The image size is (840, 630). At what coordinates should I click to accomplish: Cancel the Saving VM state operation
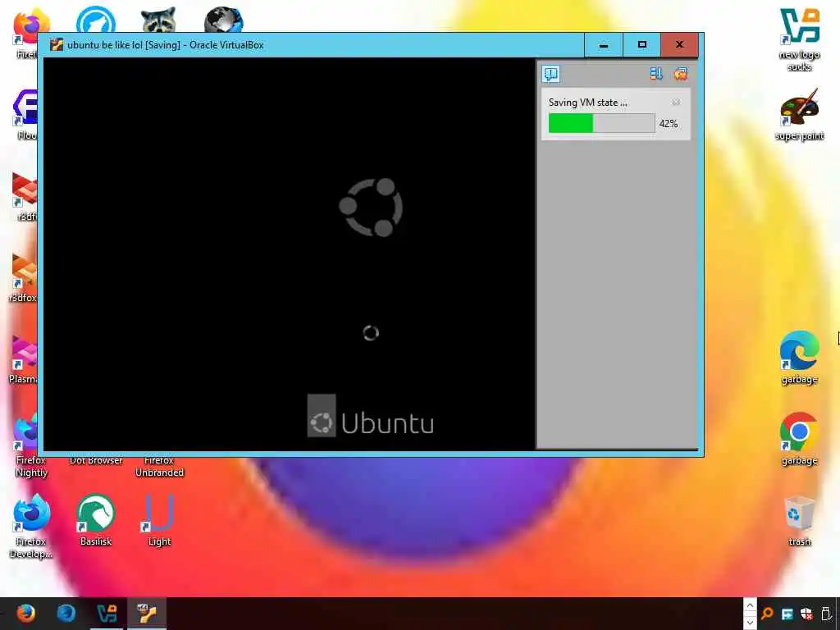coord(676,102)
